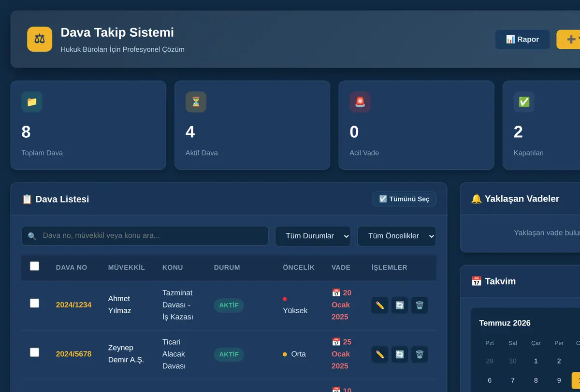
Task: Click the AKTİF badge for Ahmet Yılmaz
Action: tap(229, 305)
